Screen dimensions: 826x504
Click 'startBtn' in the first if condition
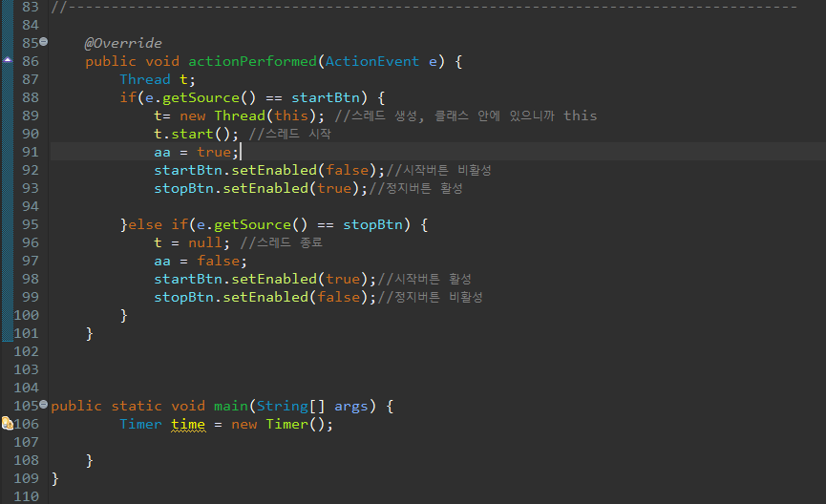coord(326,98)
